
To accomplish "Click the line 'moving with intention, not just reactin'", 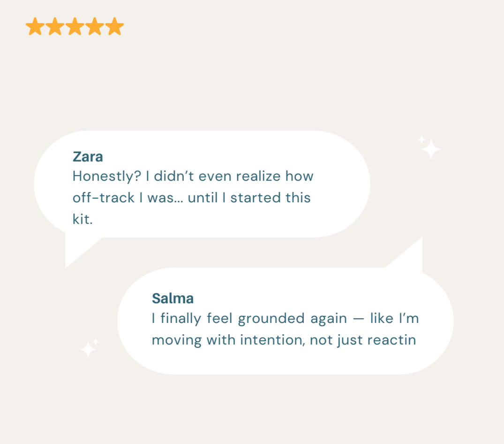I will click(284, 339).
